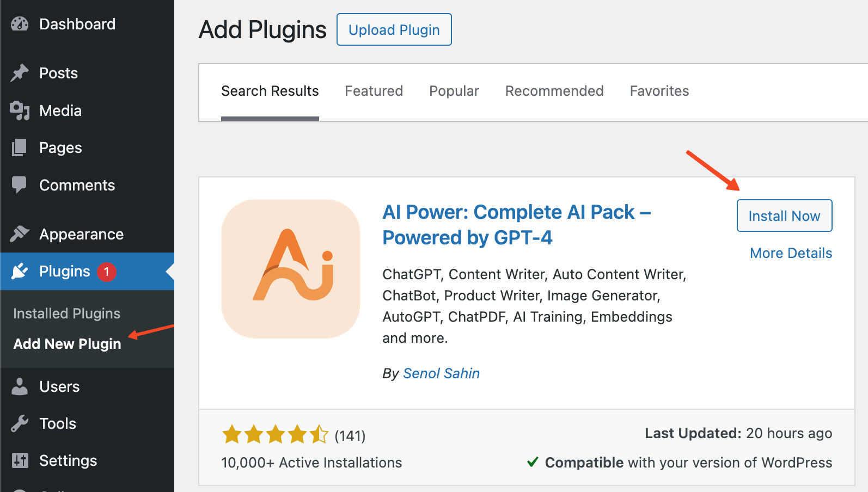View More Details for AI Power
This screenshot has height=492, width=868.
791,253
